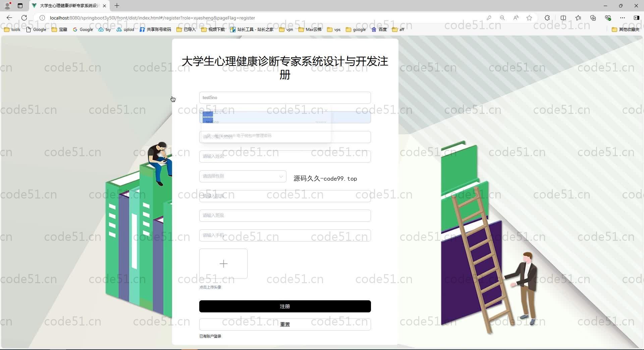
Task: Click the 点击上传头像 caption
Action: (x=210, y=287)
